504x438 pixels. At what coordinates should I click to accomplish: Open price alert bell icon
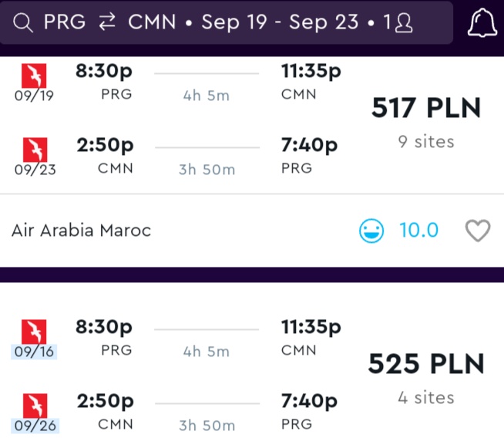(x=482, y=22)
